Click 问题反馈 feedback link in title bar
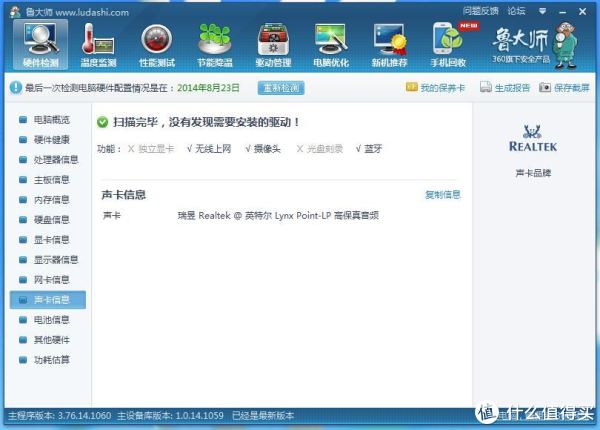The width and height of the screenshot is (600, 430). tap(480, 10)
